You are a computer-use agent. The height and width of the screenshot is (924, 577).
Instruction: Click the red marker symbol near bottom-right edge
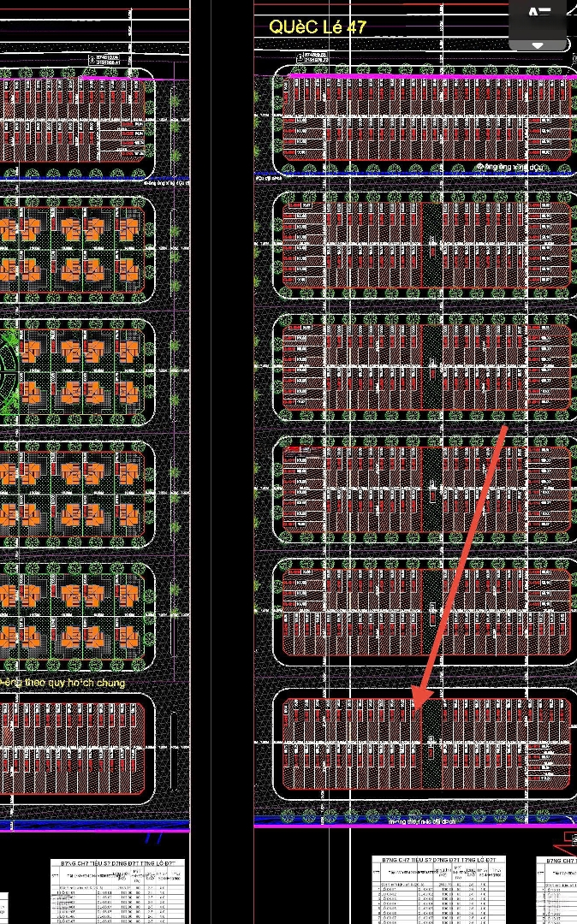[x=568, y=838]
